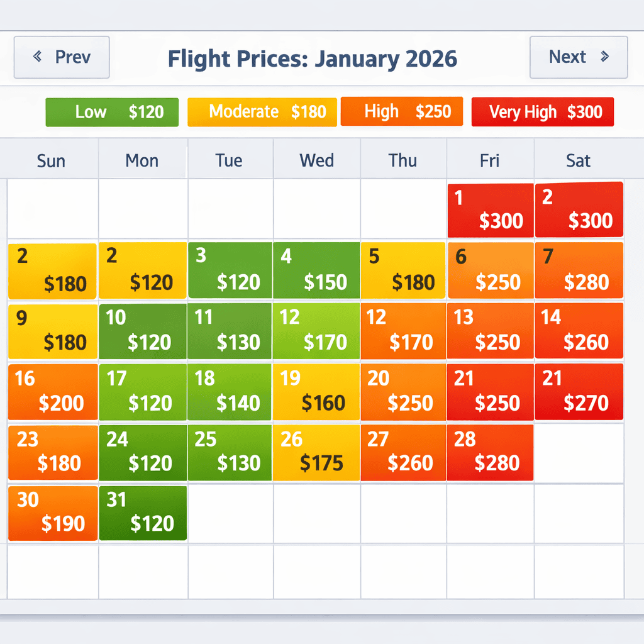This screenshot has height=644, width=644.
Task: Advance to the next month
Action: tap(578, 57)
